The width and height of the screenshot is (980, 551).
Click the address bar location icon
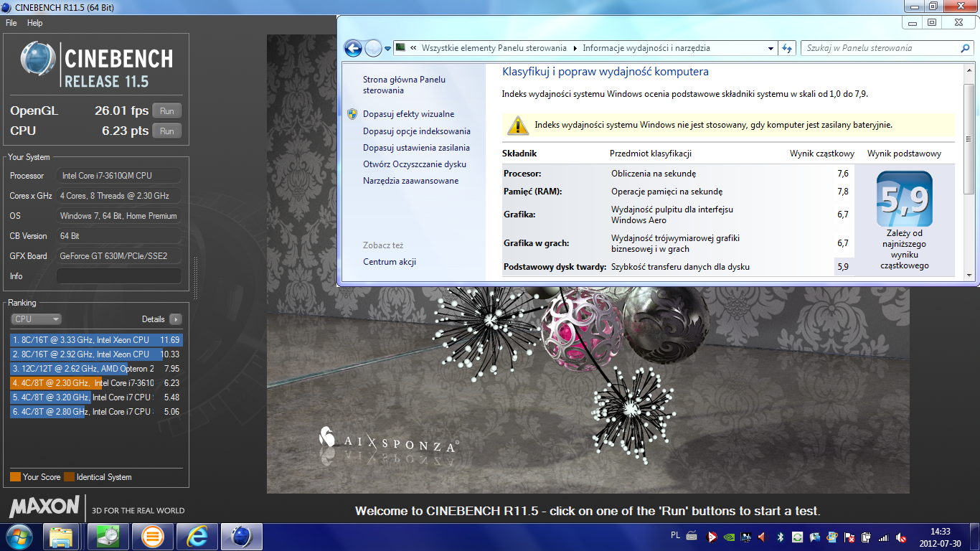click(401, 48)
